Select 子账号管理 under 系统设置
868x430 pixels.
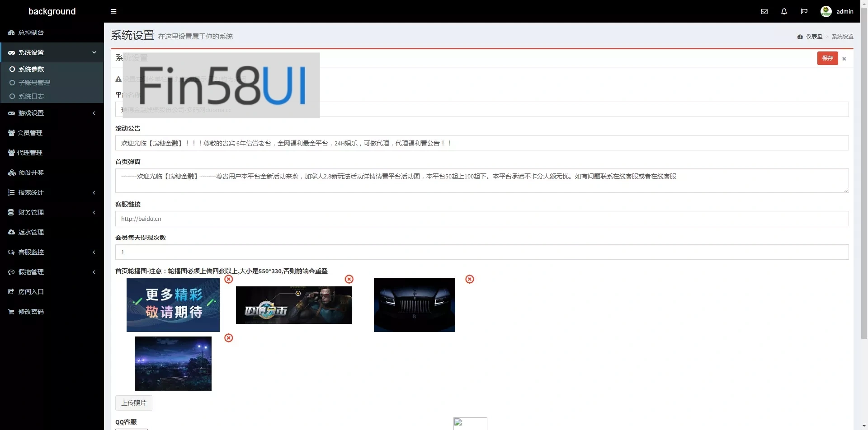click(x=35, y=83)
